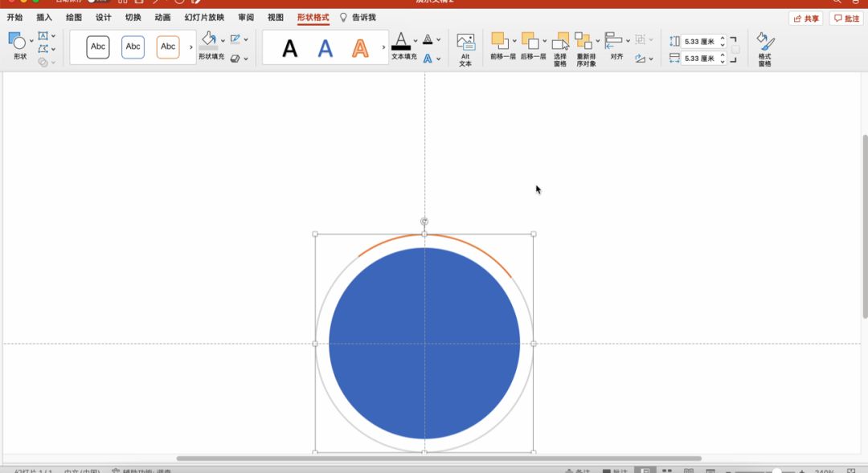The height and width of the screenshot is (473, 868).
Task: Click the width field stepper arrows
Action: click(x=723, y=58)
